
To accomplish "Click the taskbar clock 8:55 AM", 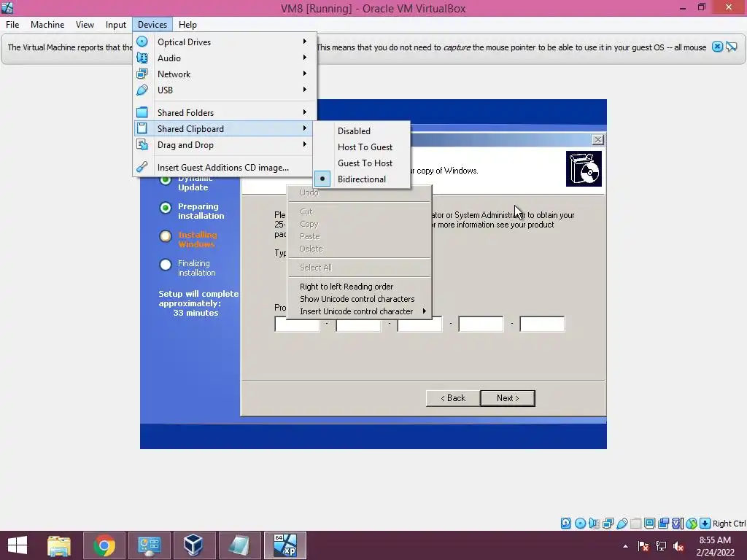I will point(715,540).
